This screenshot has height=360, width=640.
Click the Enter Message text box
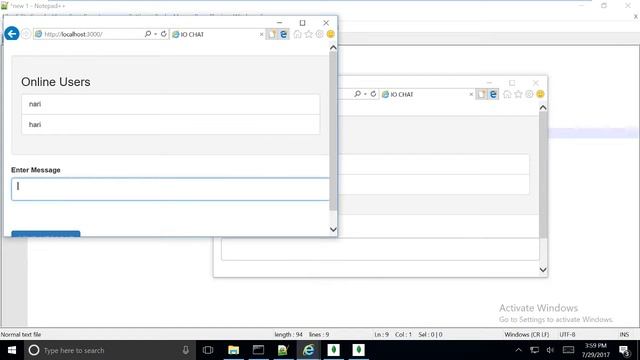pos(170,189)
